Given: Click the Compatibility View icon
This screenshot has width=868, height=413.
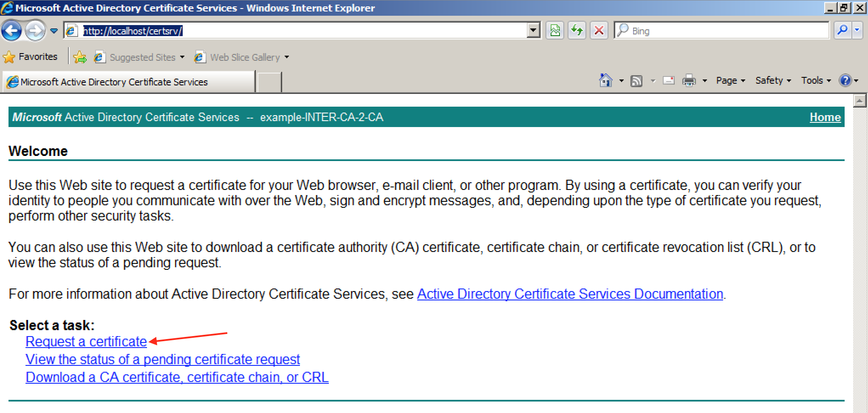Looking at the screenshot, I should click(555, 31).
